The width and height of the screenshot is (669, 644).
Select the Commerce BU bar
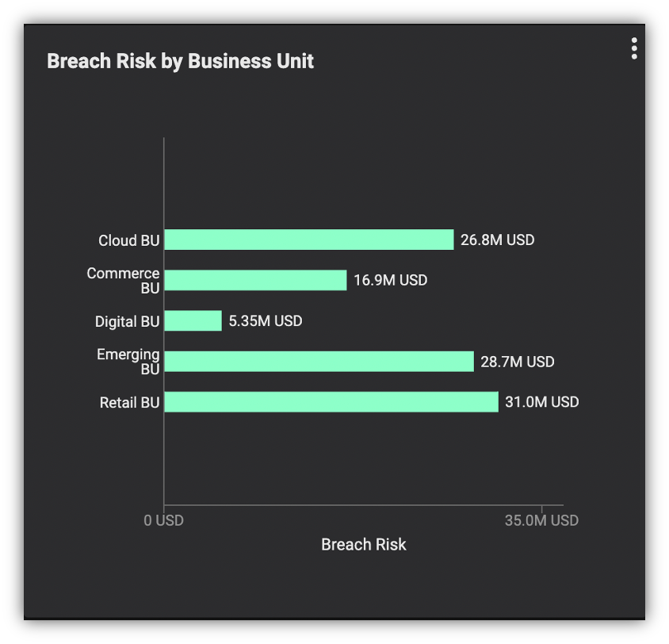coord(255,280)
